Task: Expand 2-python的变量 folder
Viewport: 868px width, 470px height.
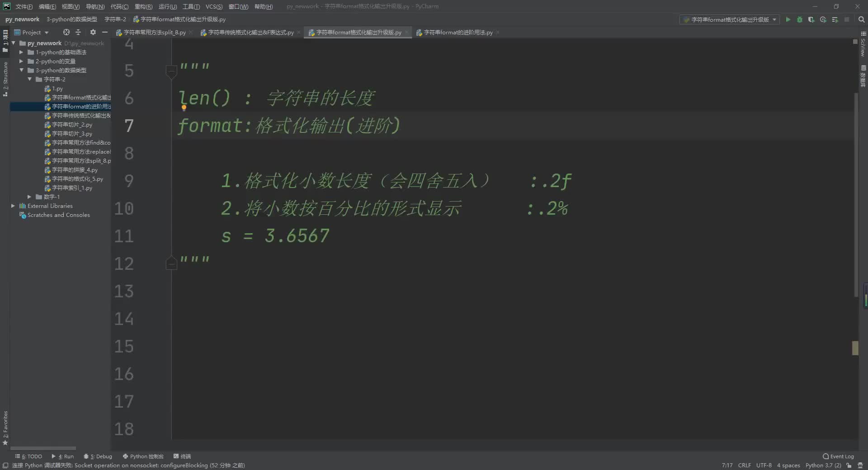Action: (x=21, y=61)
